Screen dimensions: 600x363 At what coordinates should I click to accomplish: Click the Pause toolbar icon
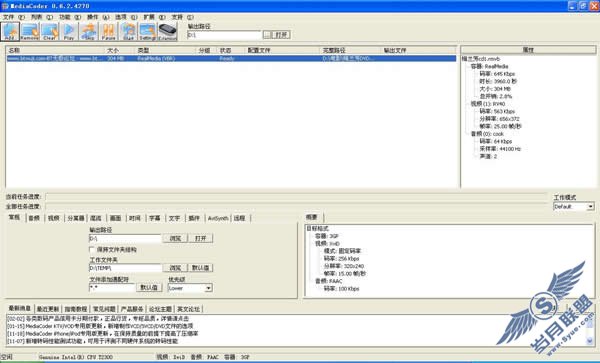pyautogui.click(x=109, y=31)
